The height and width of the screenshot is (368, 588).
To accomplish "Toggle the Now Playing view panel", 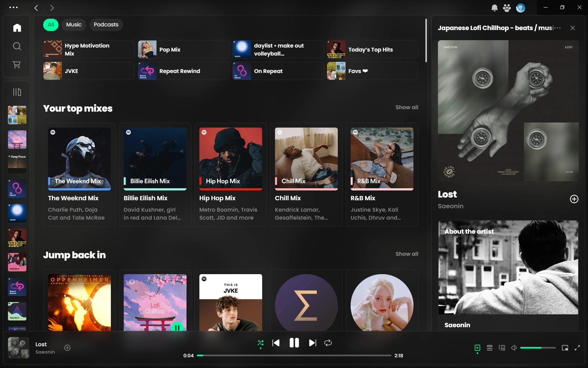I will pyautogui.click(x=477, y=348).
